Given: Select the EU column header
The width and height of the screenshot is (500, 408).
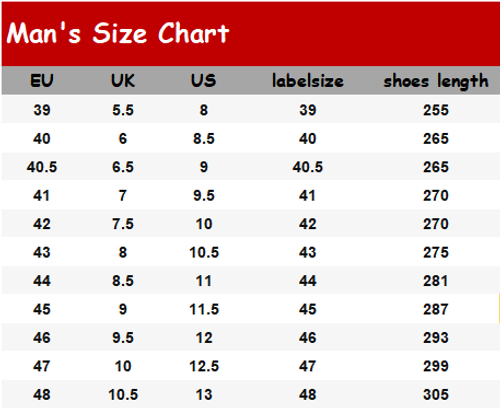Looking at the screenshot, I should click(x=42, y=81).
